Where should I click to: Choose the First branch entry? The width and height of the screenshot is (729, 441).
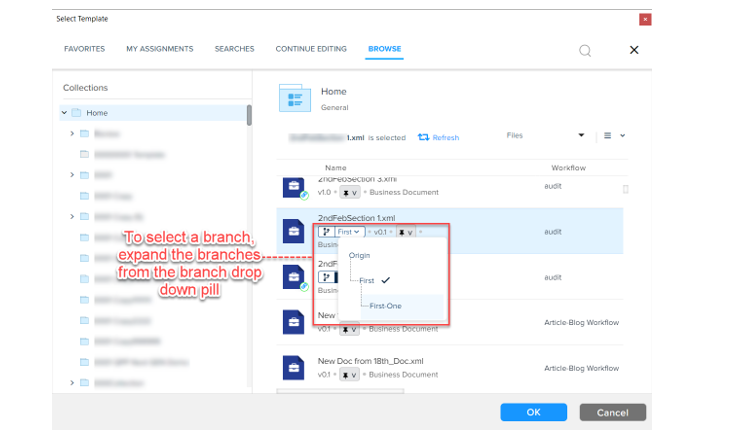coord(367,281)
